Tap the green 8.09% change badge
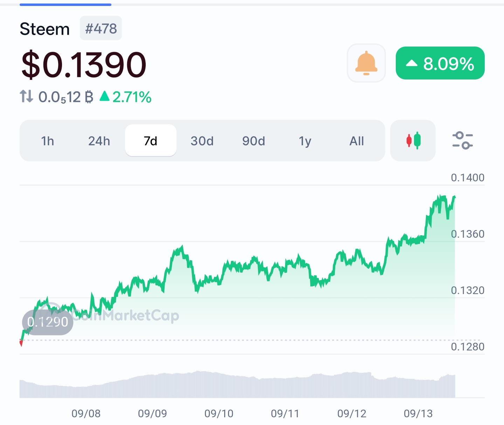504x425 pixels. (x=440, y=63)
